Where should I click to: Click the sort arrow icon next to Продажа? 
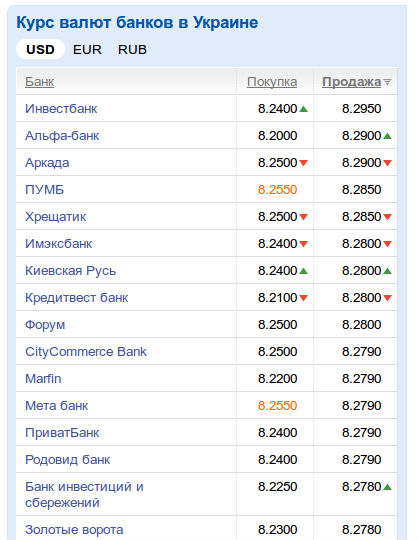[x=387, y=82]
